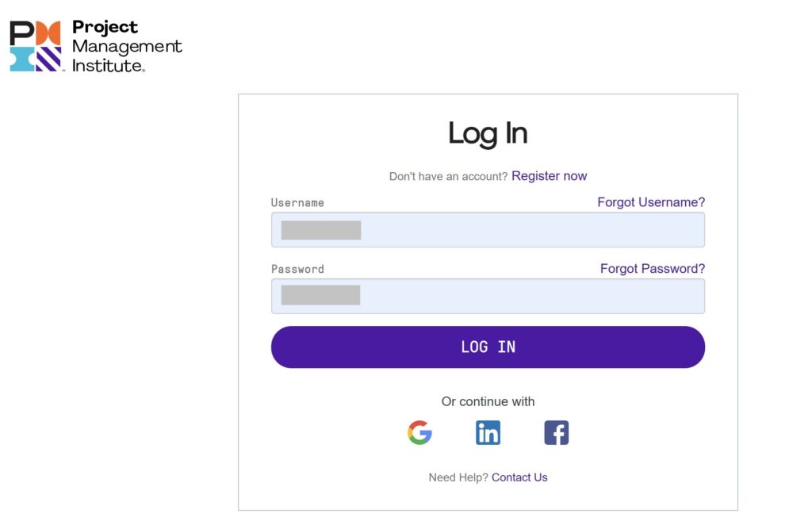Screen dimensions: 812x525
Task: Focus the Username input field
Action: click(488, 229)
